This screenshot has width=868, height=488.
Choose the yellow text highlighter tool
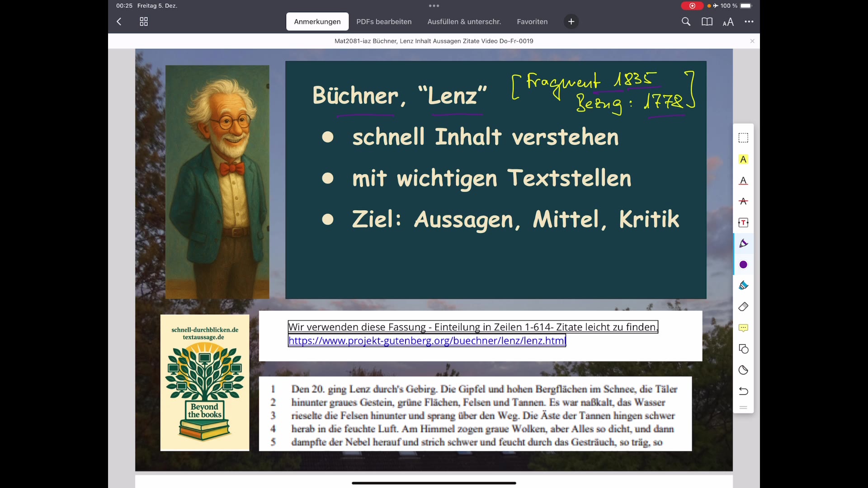tap(744, 159)
